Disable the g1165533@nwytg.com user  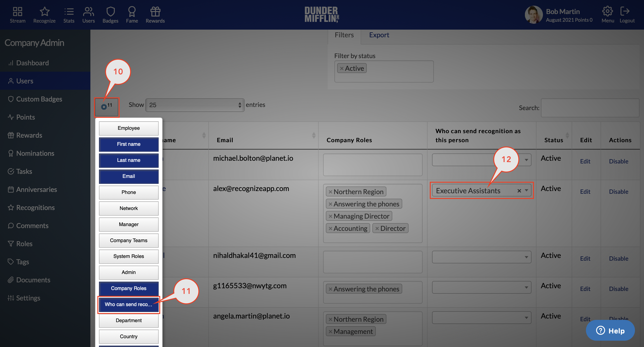point(618,289)
